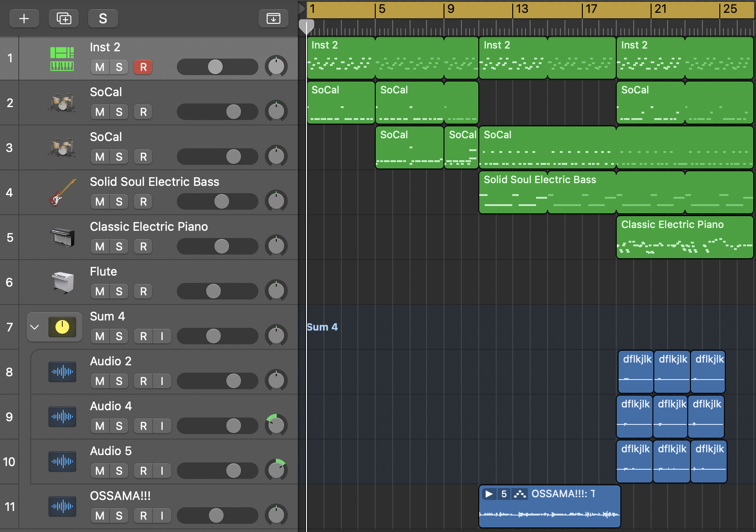Click the Sum 4 summing stack yellow icon
Screen dimensions: 756x532
(x=62, y=327)
